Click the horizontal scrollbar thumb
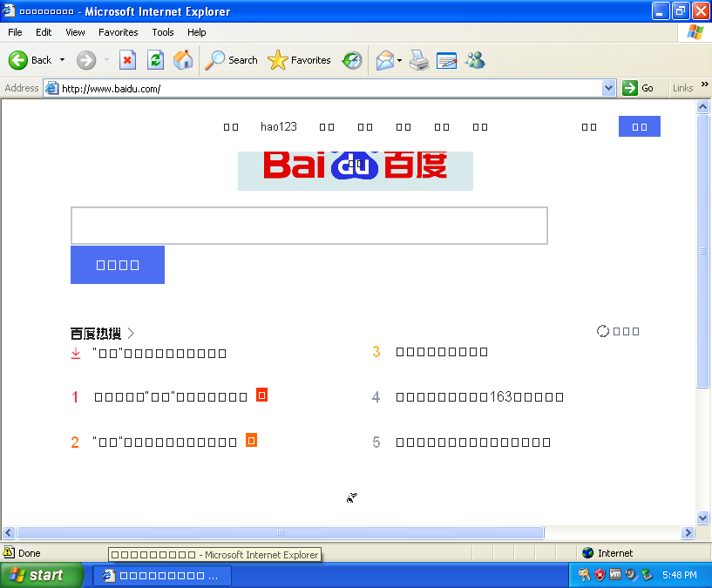 coord(280,532)
